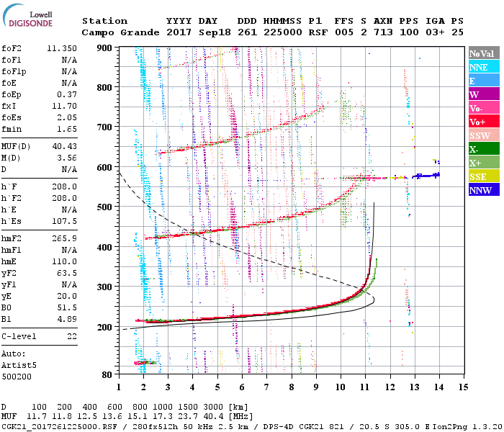Image resolution: width=504 pixels, height=432 pixels.
Task: Click the E blue legend swatch
Action: pos(484,81)
